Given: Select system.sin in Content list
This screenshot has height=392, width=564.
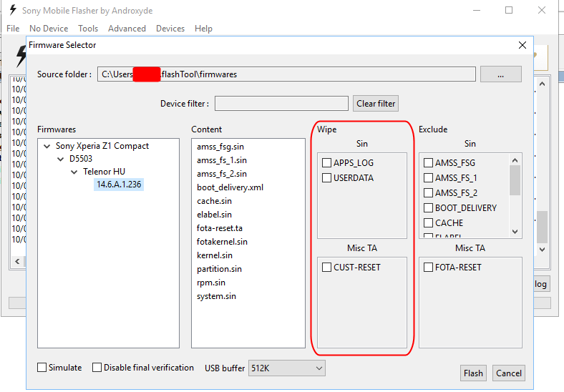Looking at the screenshot, I should click(216, 296).
